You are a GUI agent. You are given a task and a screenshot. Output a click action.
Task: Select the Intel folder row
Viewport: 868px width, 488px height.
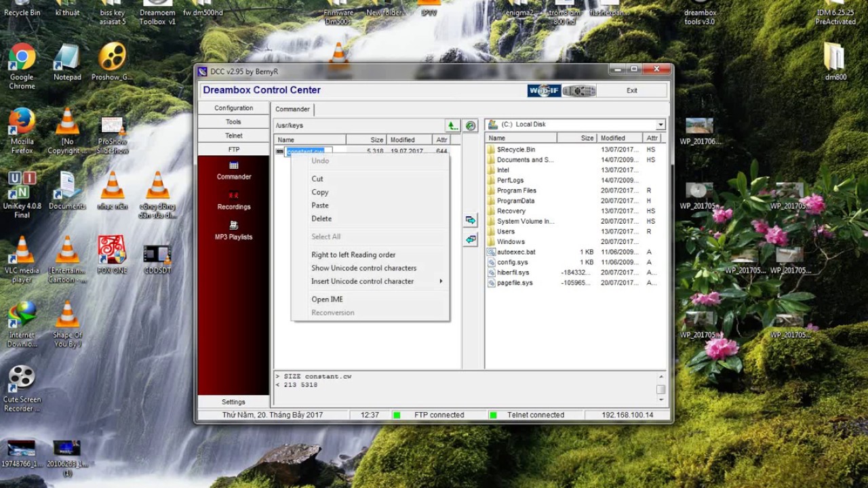575,170
